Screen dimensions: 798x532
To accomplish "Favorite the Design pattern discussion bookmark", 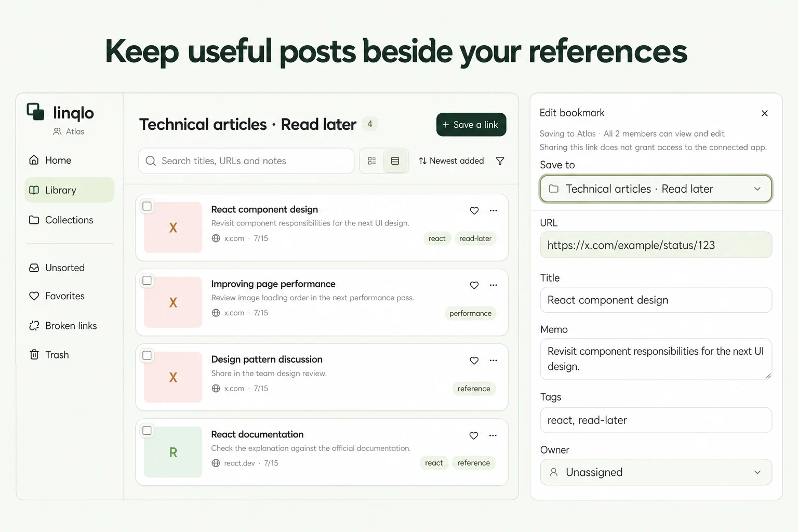I will [x=474, y=361].
